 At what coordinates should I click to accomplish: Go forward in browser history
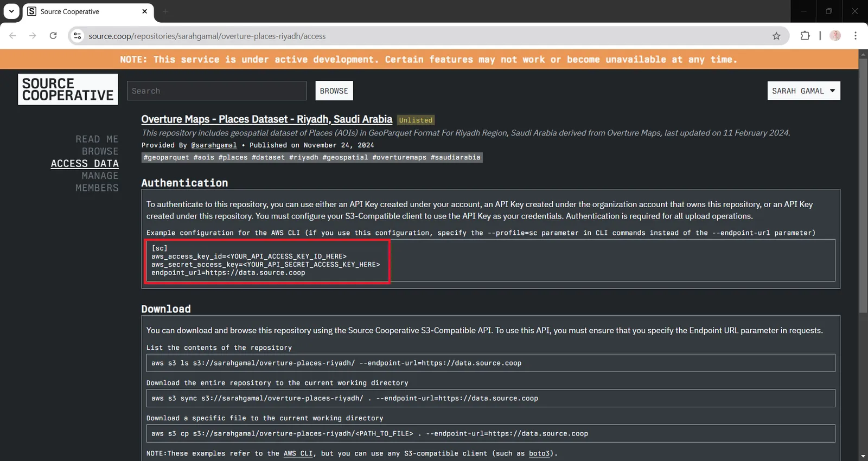tap(33, 36)
